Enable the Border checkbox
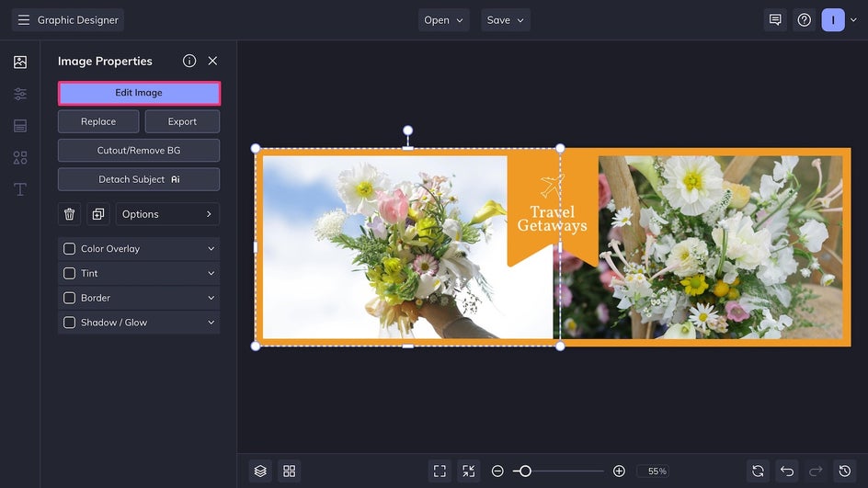This screenshot has height=488, width=868. (69, 298)
